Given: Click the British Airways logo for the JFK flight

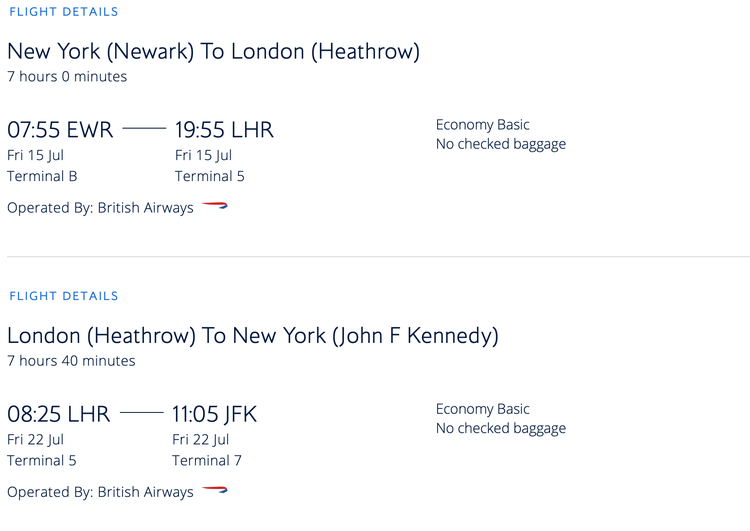Looking at the screenshot, I should (x=215, y=490).
